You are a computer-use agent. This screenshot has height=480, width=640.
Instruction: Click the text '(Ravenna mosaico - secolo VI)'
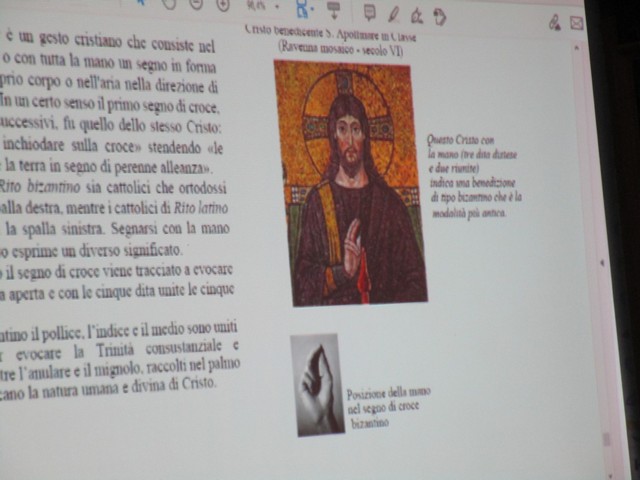tap(340, 49)
